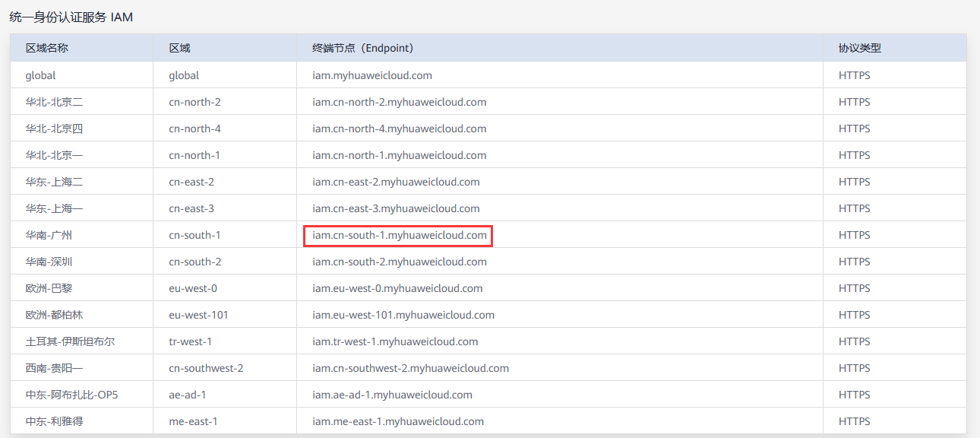980x438 pixels.
Task: Click HTTPS in the 华东-上海二 row
Action: pos(855,182)
